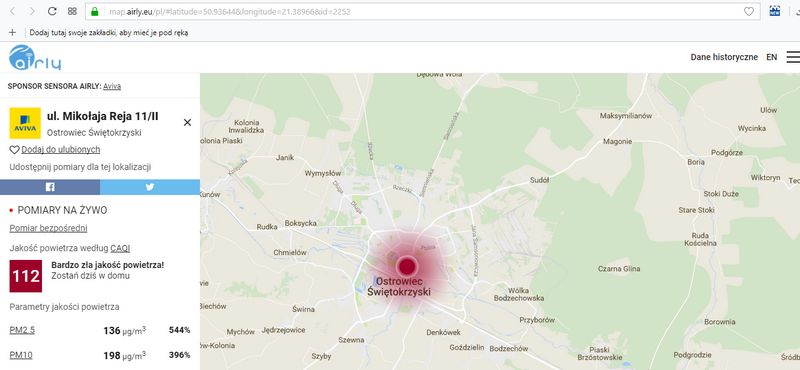The width and height of the screenshot is (800, 370).
Task: Go back with the browser back arrow
Action: click(x=13, y=11)
